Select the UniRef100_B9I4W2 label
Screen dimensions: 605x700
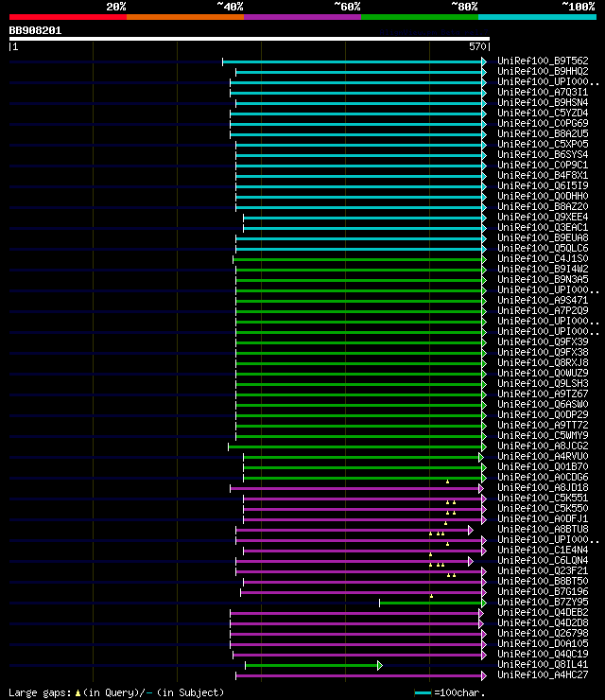click(x=543, y=269)
